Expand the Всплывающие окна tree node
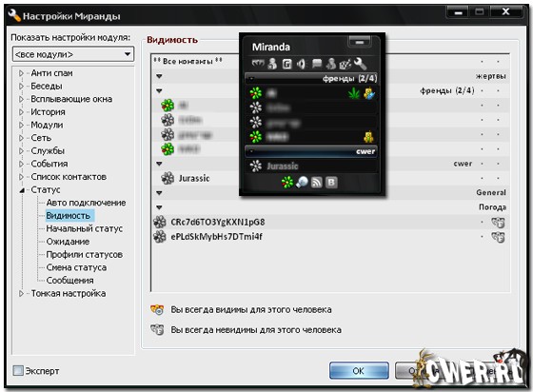 coord(21,99)
